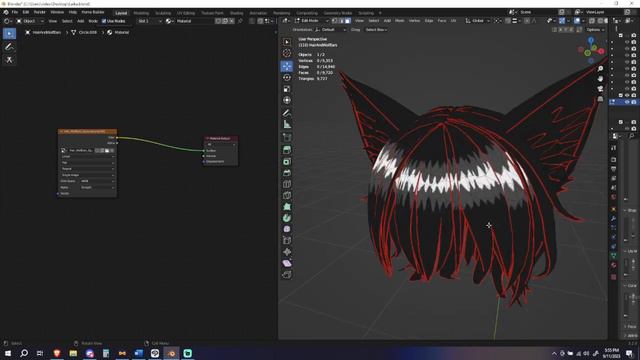Open the Mesh menu in viewport header
The width and height of the screenshot is (640, 360).
click(400, 21)
